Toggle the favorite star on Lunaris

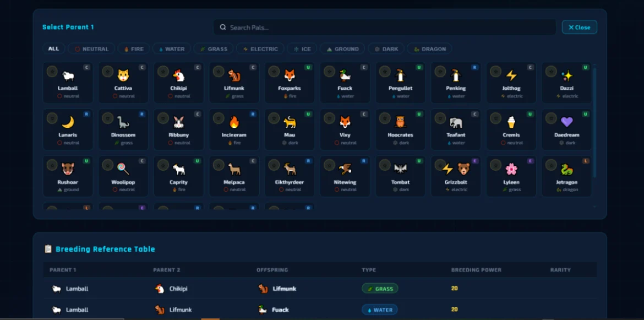tap(52, 118)
